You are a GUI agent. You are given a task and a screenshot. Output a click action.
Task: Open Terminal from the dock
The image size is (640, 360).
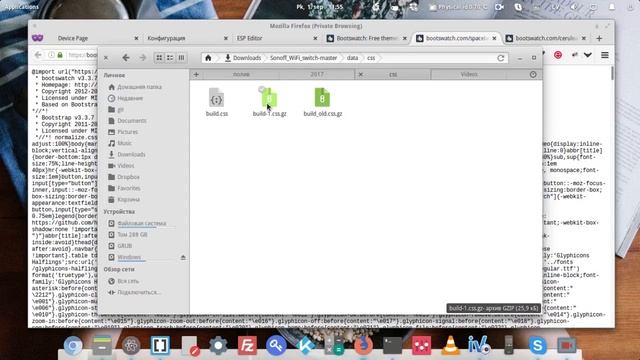[x=393, y=346]
